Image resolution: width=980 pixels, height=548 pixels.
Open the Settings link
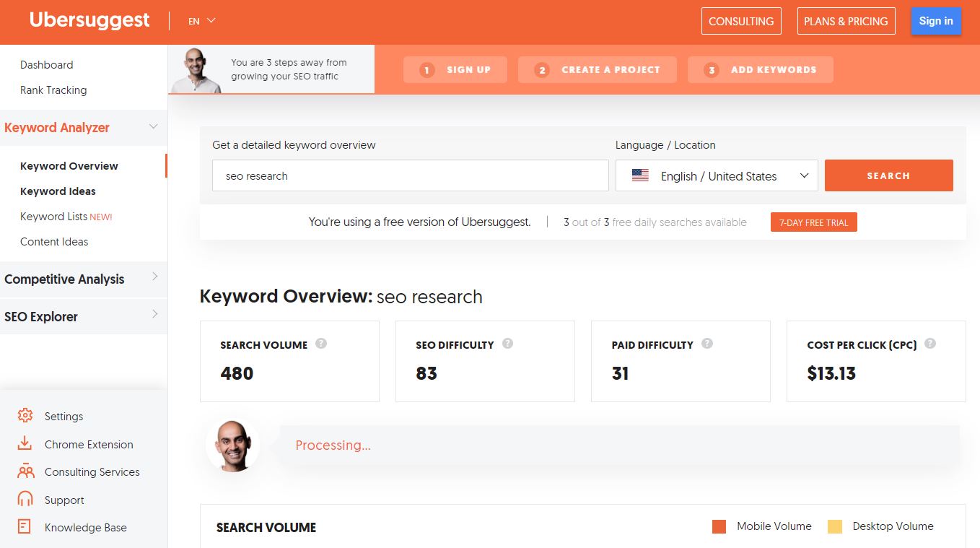coord(64,417)
